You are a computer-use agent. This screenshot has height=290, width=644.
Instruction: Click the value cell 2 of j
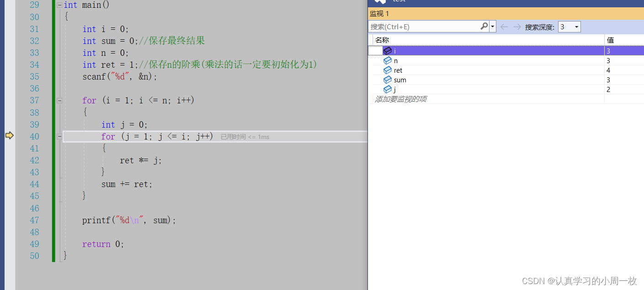[624, 89]
